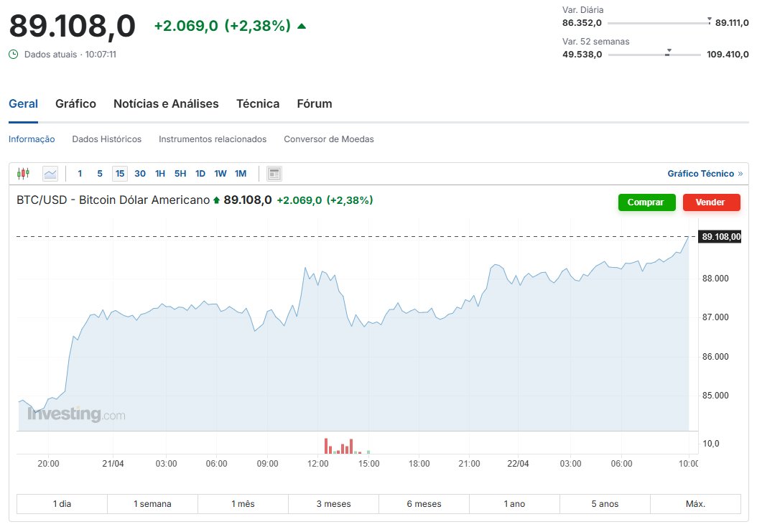Open the news overlay toolbar icon
757x532 pixels.
pyautogui.click(x=274, y=173)
